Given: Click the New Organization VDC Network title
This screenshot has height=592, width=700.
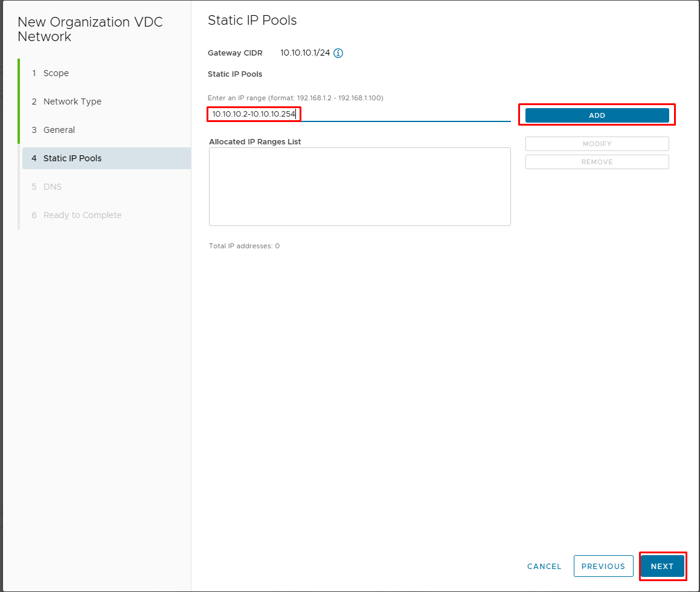Looking at the screenshot, I should point(90,29).
